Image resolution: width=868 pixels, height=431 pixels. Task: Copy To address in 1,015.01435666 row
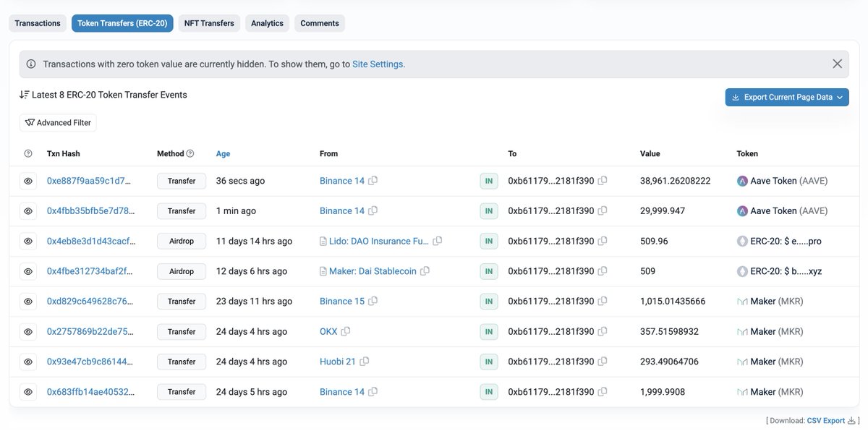(x=603, y=301)
